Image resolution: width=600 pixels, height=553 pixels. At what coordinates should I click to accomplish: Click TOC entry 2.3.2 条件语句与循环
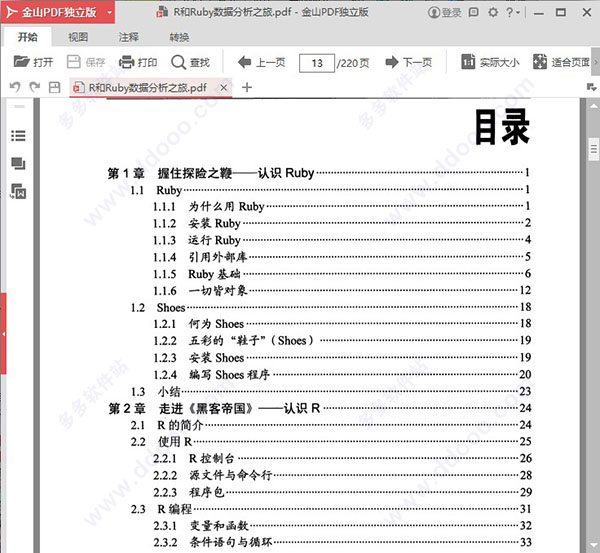click(342, 542)
